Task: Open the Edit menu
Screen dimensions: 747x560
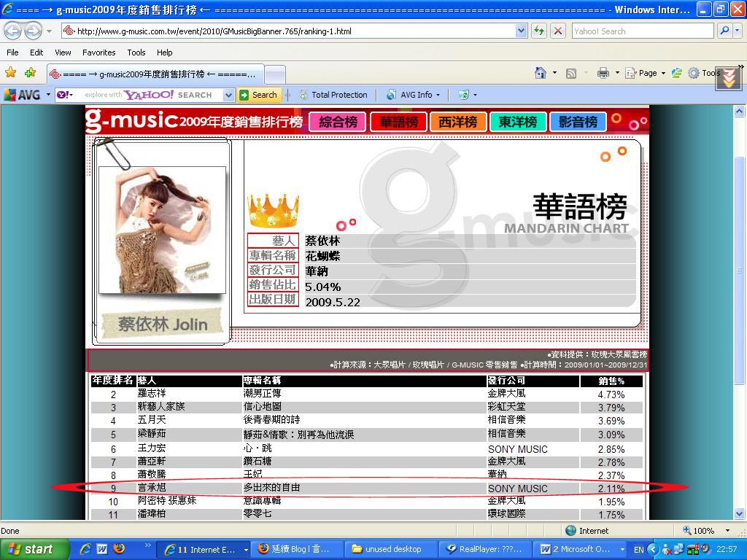Action: pos(36,52)
